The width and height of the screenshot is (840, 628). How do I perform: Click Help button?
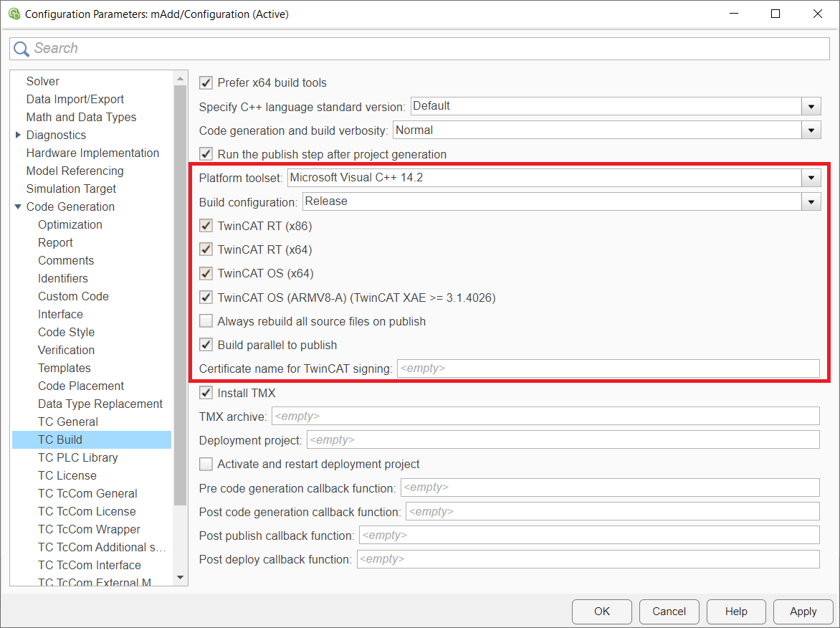click(736, 612)
